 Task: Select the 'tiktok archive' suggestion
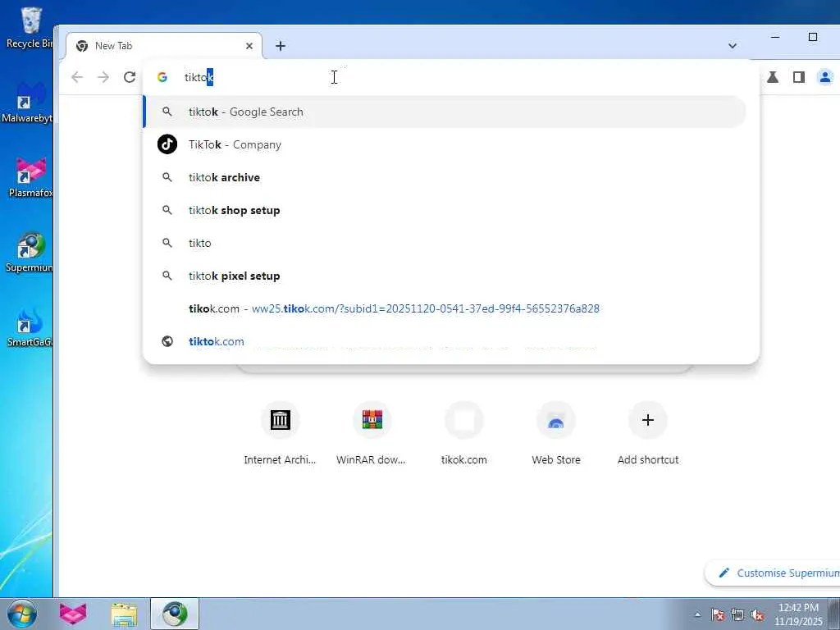coord(445,177)
